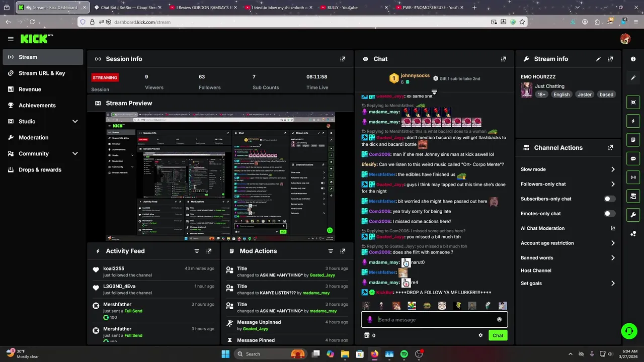Viewport: 644px width, 362px height.
Task: Pop out the Stream info panel
Action: 610,59
